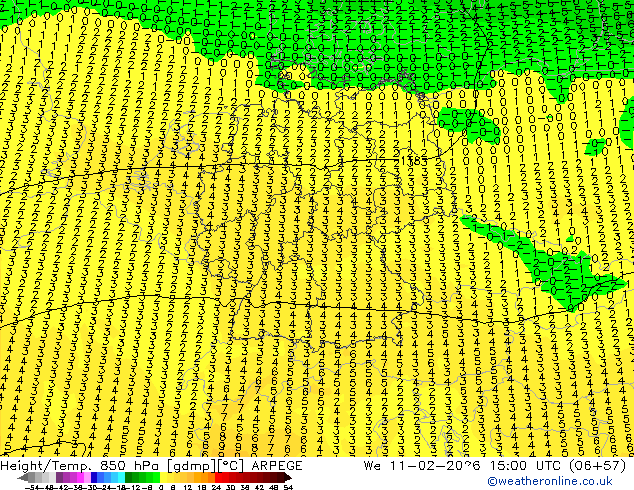The height and width of the screenshot is (490, 634).
Task: Select the bright red segment of the color scale
Action: click(218, 477)
